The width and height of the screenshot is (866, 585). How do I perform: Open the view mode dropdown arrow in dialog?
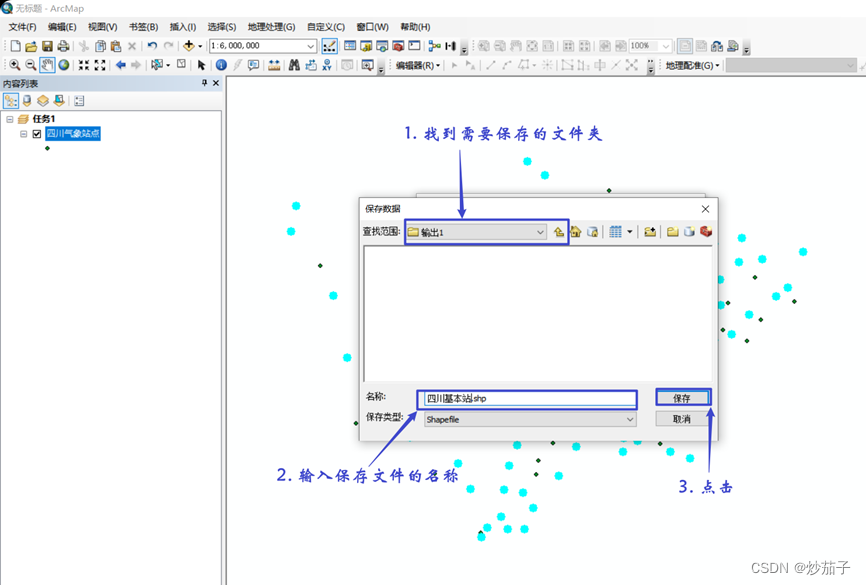pyautogui.click(x=630, y=232)
